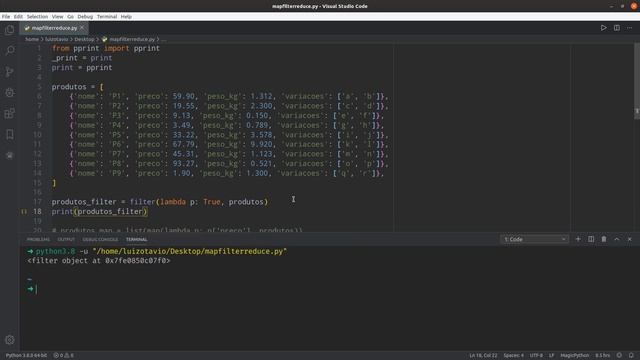Open the Manage gear at bottom of activity bar
640x360 pixels.
pos(10,340)
